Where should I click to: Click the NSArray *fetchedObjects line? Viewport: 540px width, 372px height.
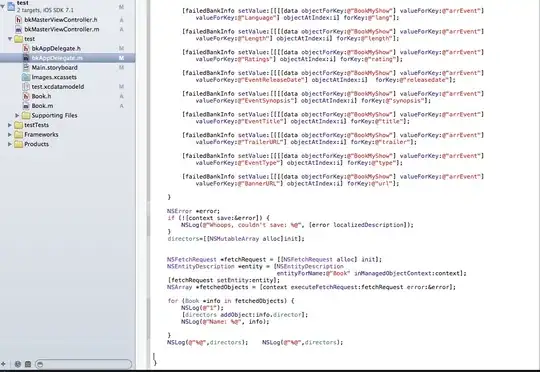311,287
